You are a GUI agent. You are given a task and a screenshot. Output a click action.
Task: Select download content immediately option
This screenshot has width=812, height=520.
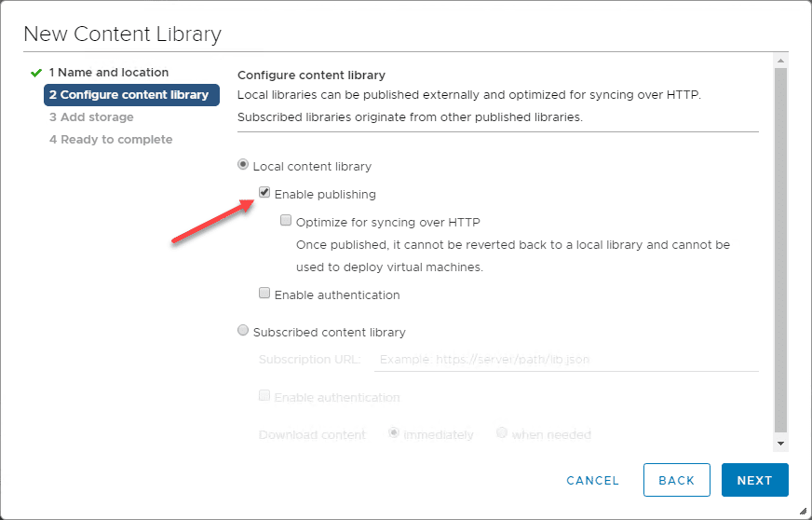[x=394, y=433]
